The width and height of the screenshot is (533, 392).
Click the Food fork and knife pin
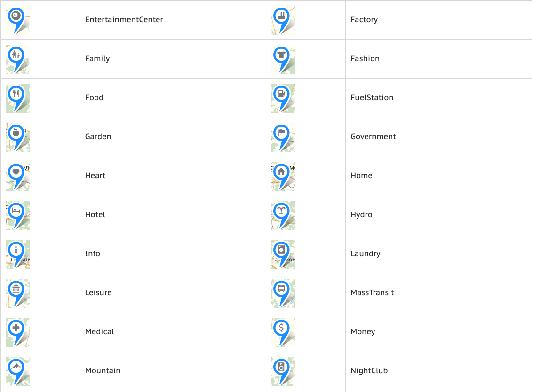17,98
